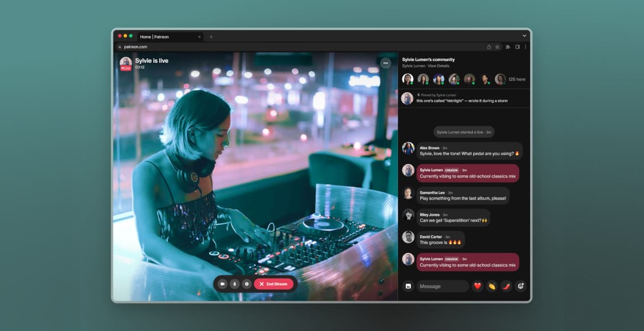Click the pinned message avatar of Sylvie Lumen
Image resolution: width=644 pixels, height=331 pixels.
(407, 98)
